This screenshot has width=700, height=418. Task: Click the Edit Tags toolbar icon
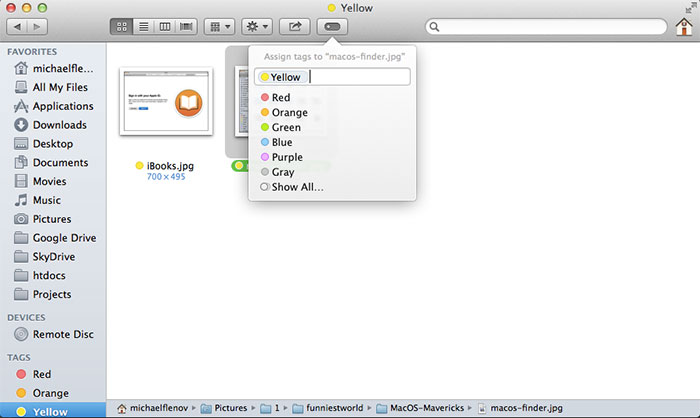coord(332,25)
